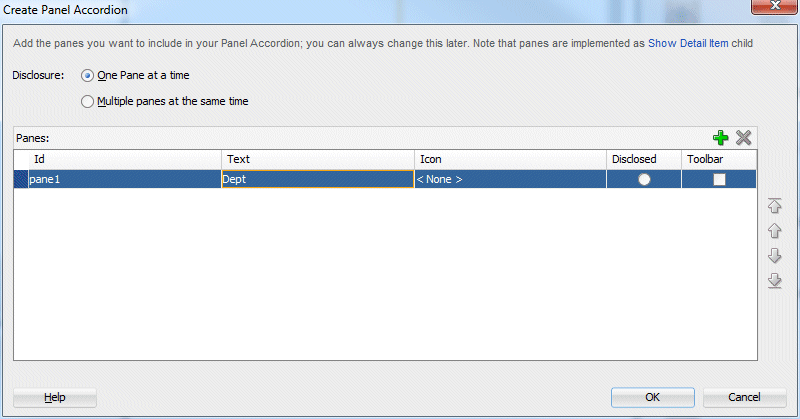800x419 pixels.
Task: Select the pane1 Id cell
Action: [x=124, y=179]
